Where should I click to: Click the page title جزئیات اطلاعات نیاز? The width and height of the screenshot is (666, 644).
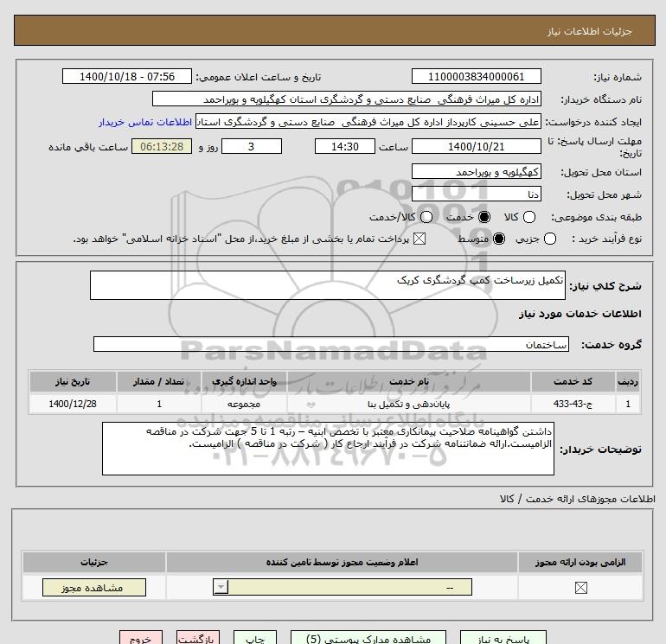click(590, 31)
